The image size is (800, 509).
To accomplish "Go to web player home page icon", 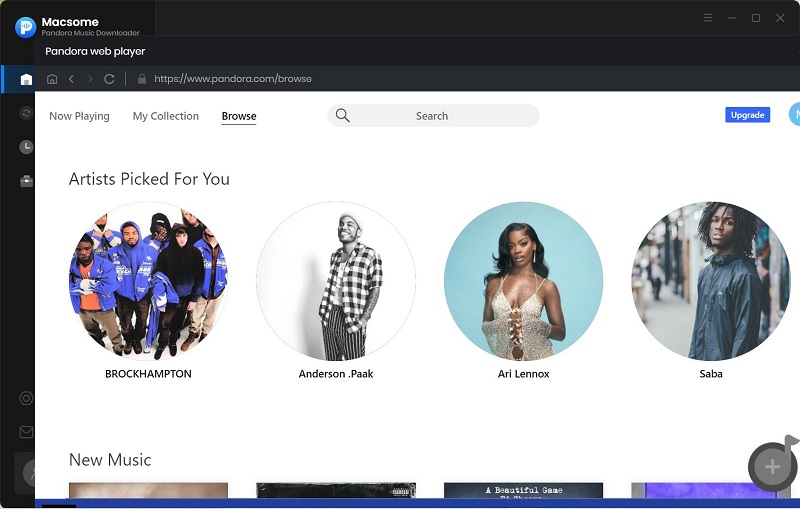I will (x=52, y=79).
